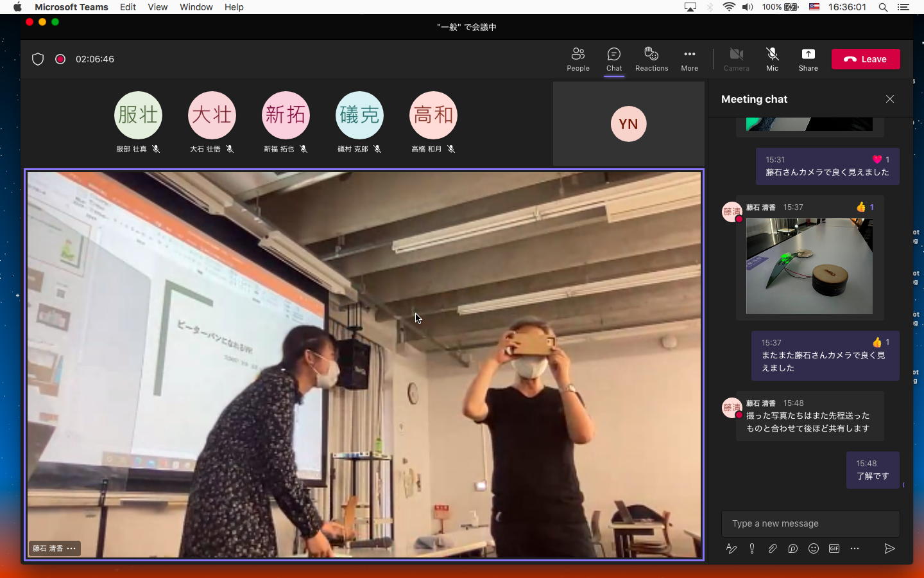The image size is (924, 578).
Task: Select participant avatar 大石 壮悟
Action: pos(212,116)
